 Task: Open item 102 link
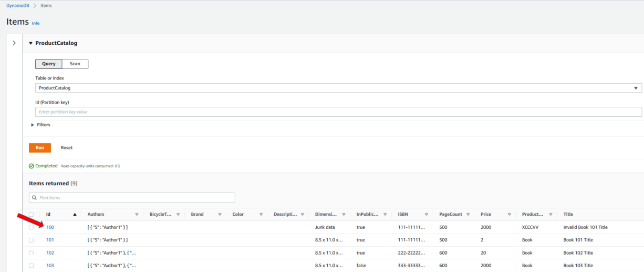click(x=50, y=253)
